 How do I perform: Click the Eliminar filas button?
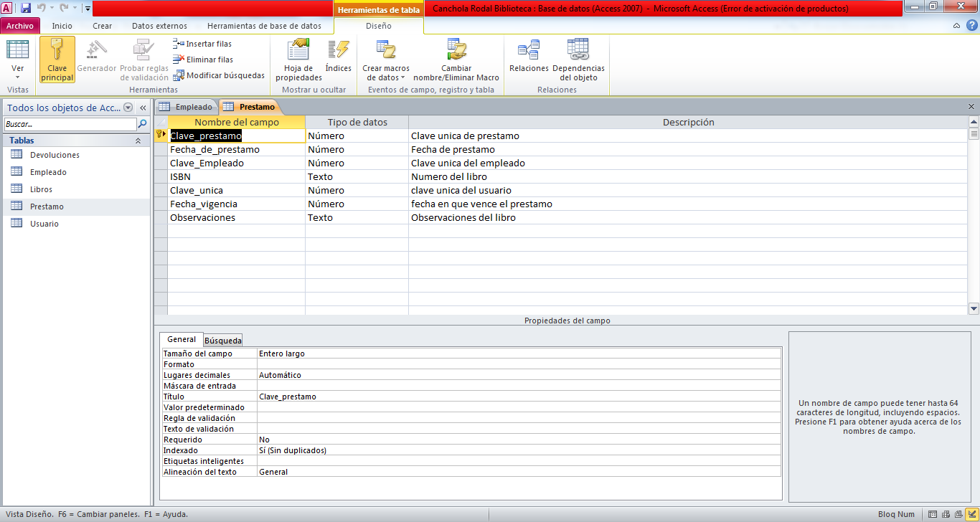[x=203, y=60]
